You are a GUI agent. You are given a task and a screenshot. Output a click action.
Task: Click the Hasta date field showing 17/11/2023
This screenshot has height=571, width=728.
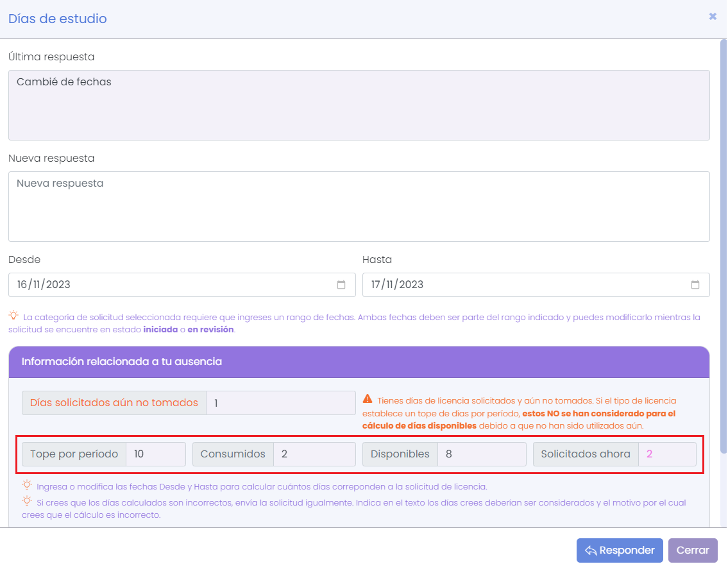(526, 285)
